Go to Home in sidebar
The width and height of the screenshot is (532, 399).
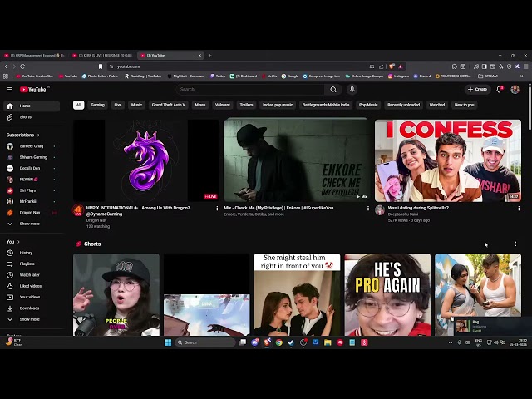[32, 106]
